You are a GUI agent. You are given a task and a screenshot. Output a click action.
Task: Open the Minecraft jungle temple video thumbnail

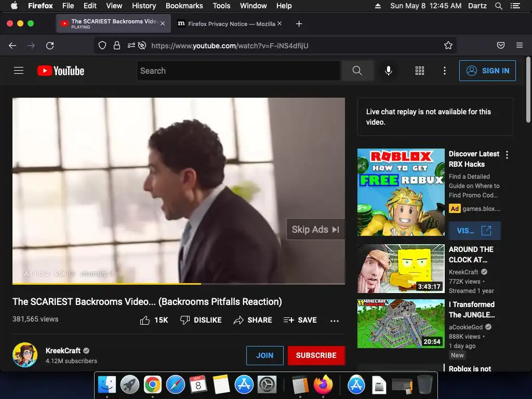(x=401, y=323)
